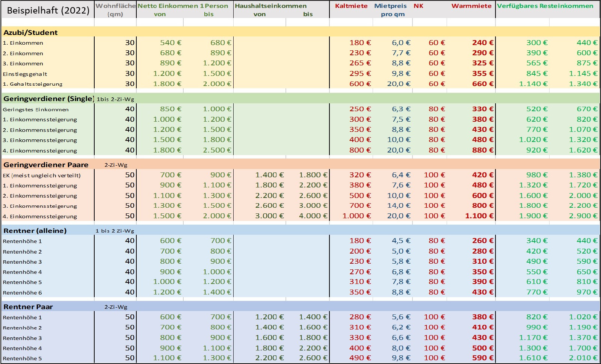Select the Kaltmiete value '490 €'

(360, 358)
